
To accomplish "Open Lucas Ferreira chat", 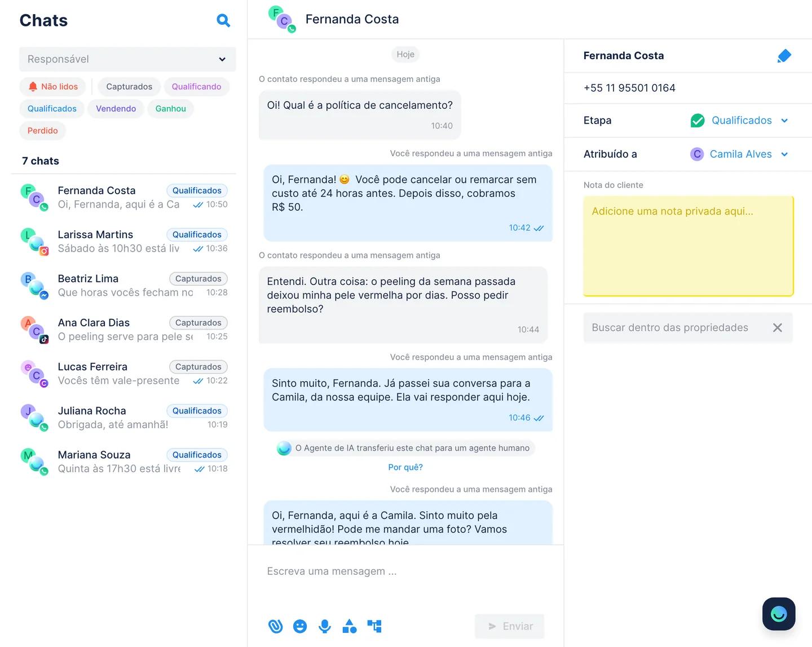I will click(124, 373).
